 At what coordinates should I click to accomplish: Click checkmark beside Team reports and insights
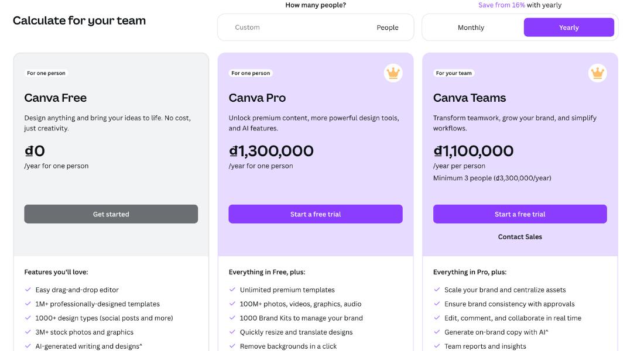[437, 346]
